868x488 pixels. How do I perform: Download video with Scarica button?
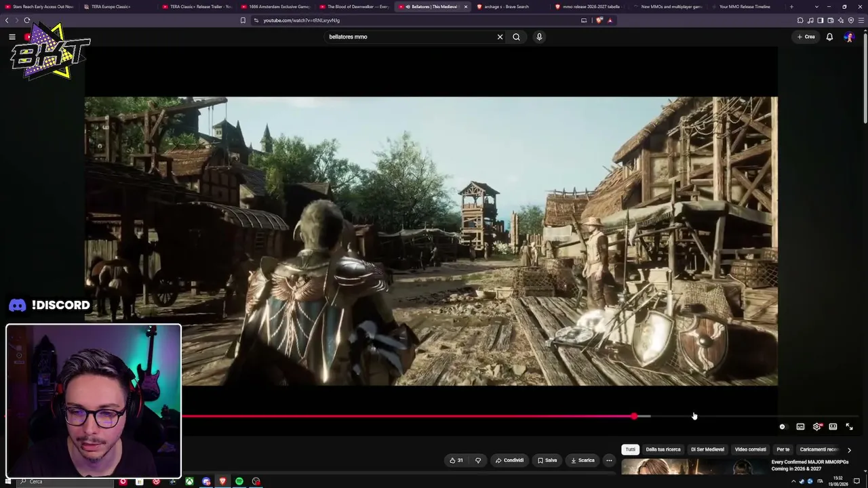point(583,460)
